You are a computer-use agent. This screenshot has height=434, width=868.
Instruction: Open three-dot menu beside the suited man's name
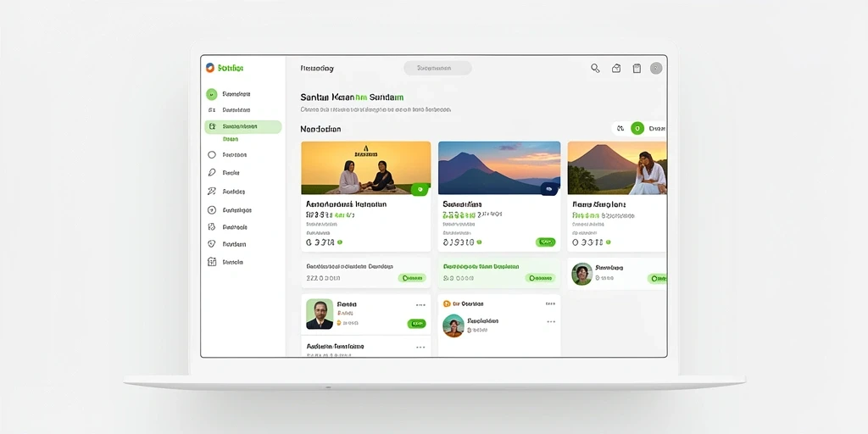(x=420, y=305)
